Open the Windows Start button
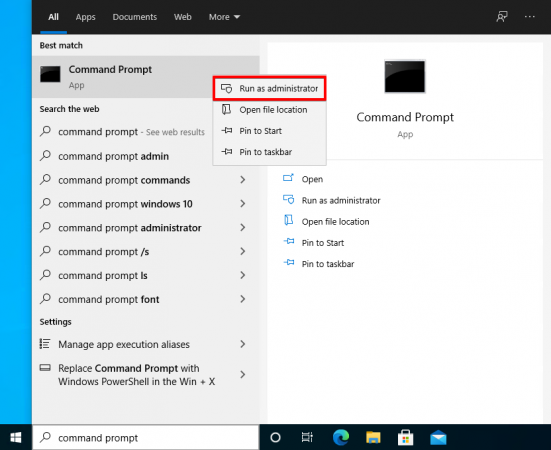Viewport: 551px width, 450px height. [16, 437]
